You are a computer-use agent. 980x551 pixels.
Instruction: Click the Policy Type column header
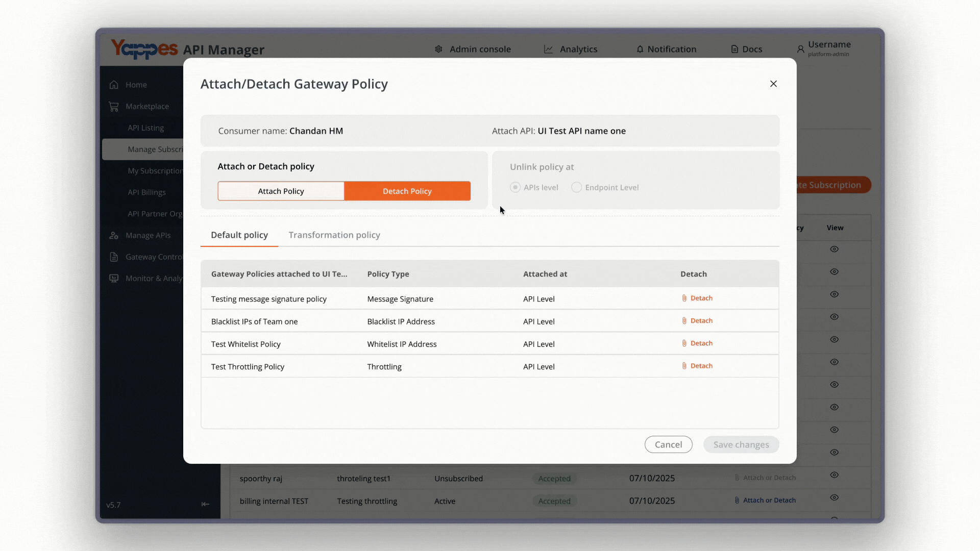388,274
